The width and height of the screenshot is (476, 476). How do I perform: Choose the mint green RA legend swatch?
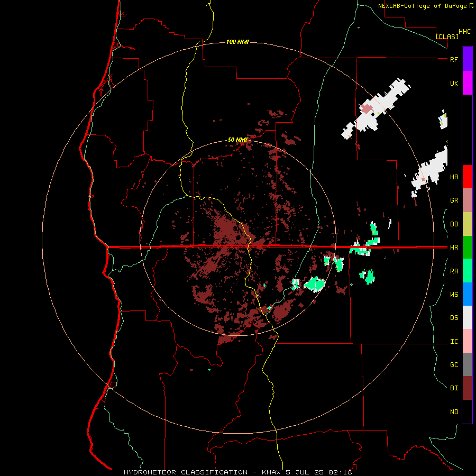pos(467,271)
